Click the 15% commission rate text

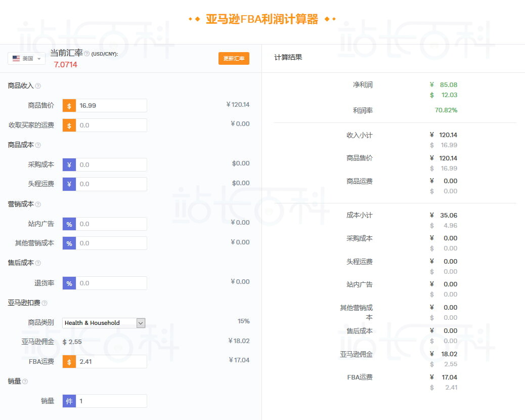[x=244, y=321]
